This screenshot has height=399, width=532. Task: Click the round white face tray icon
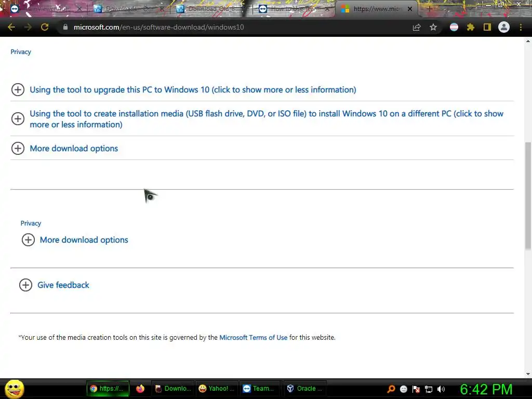coord(403,389)
